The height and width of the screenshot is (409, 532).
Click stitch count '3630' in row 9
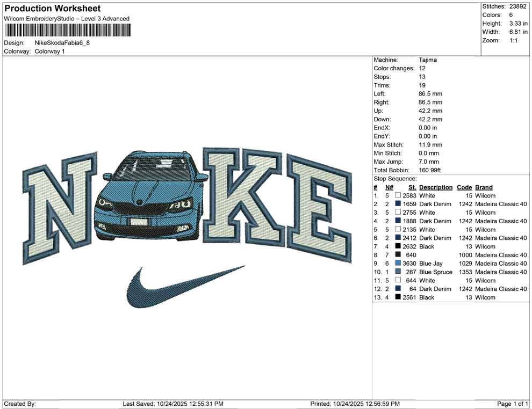(x=409, y=264)
